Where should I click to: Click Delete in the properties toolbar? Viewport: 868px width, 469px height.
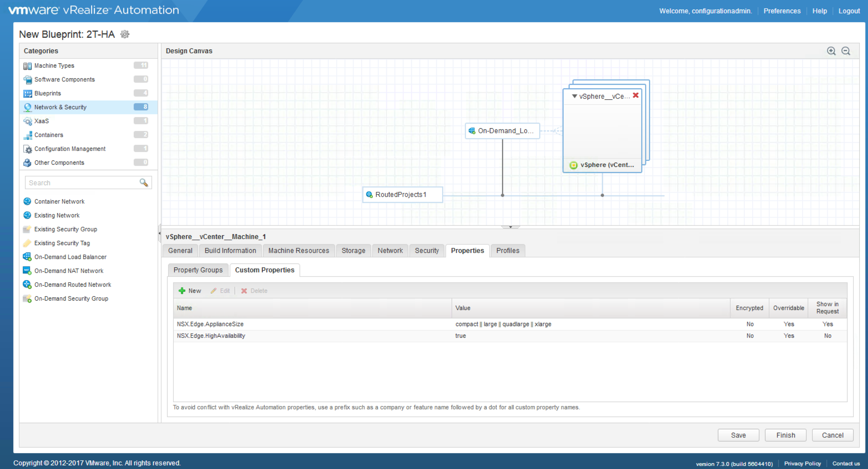254,291
